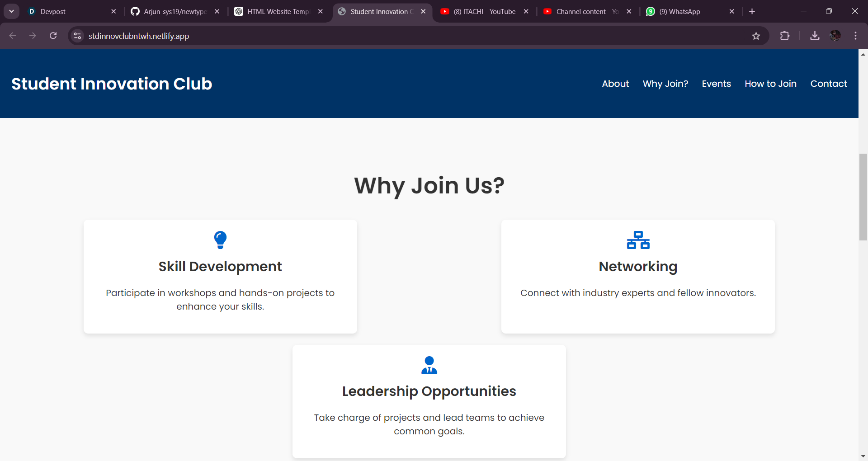This screenshot has width=868, height=461.
Task: Close the Arjun-sys19 GitHub tab
Action: (217, 11)
